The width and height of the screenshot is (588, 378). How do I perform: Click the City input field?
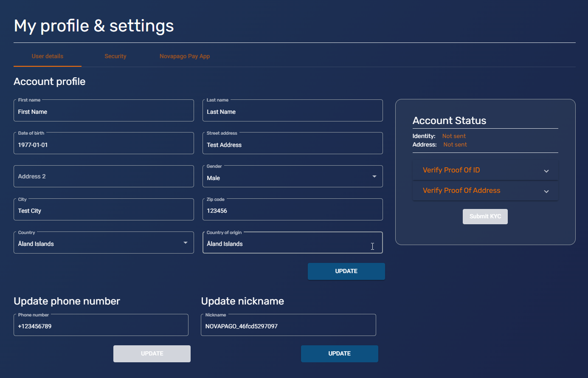pyautogui.click(x=104, y=210)
